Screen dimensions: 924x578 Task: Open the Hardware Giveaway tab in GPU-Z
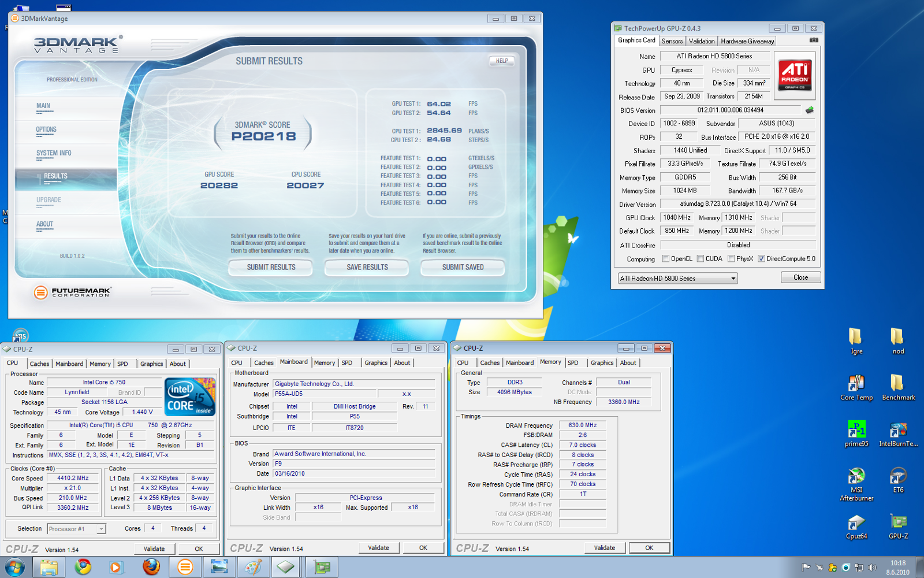click(747, 41)
